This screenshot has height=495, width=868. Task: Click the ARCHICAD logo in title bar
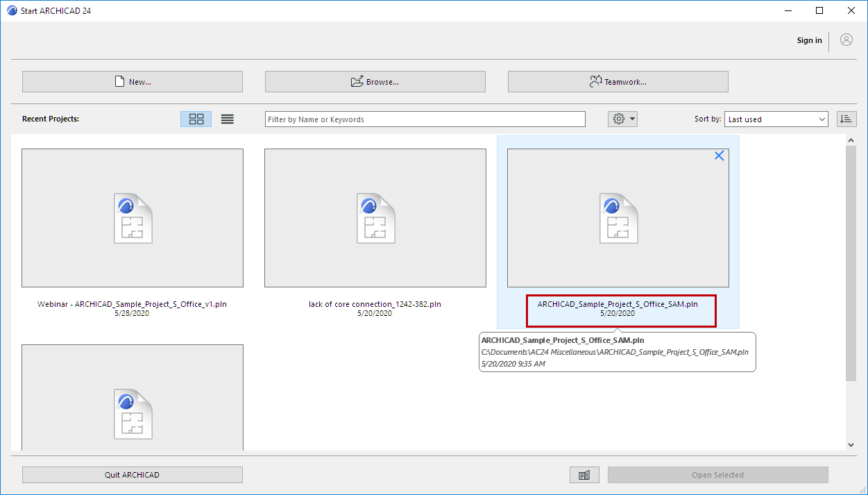[x=12, y=10]
